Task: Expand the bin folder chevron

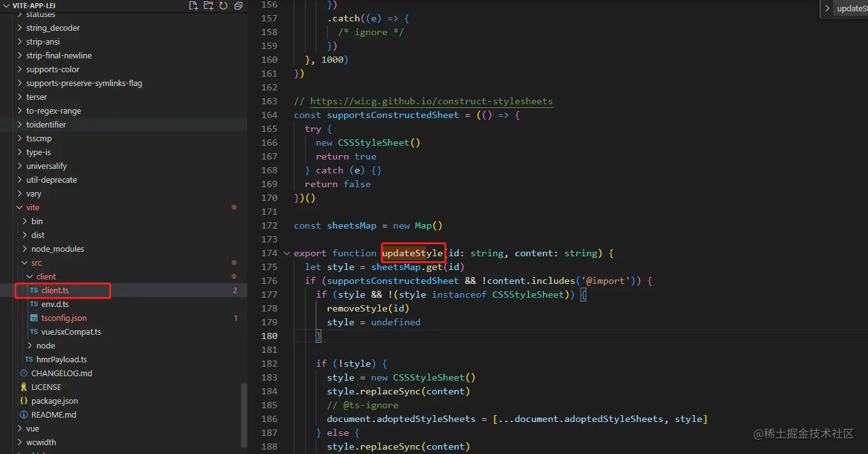Action: tap(24, 221)
